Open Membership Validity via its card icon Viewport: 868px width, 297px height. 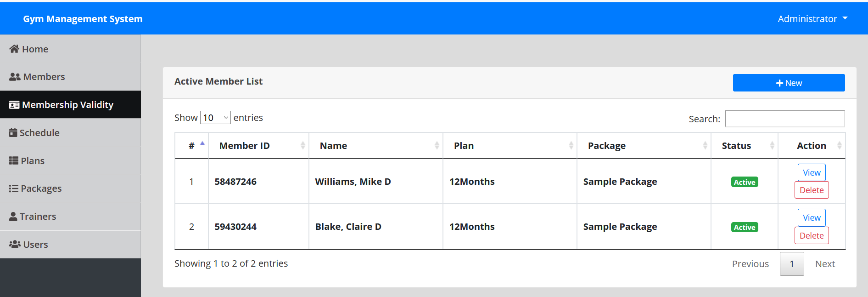pyautogui.click(x=14, y=104)
